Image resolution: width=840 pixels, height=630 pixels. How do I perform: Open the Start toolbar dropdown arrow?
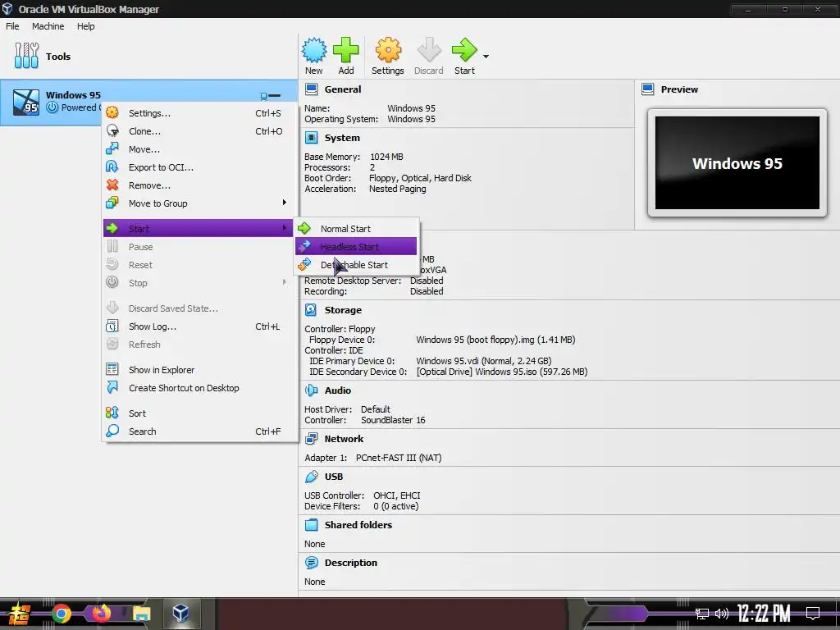coord(486,57)
